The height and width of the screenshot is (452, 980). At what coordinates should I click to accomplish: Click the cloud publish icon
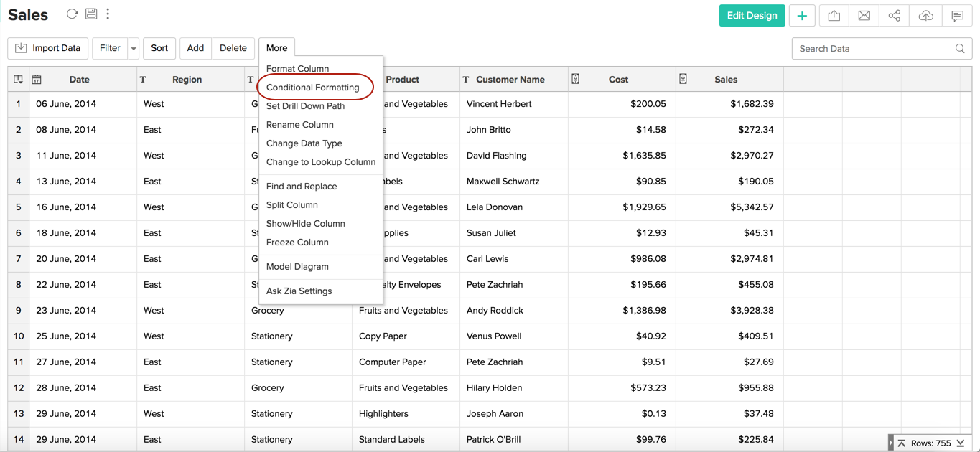pyautogui.click(x=925, y=16)
